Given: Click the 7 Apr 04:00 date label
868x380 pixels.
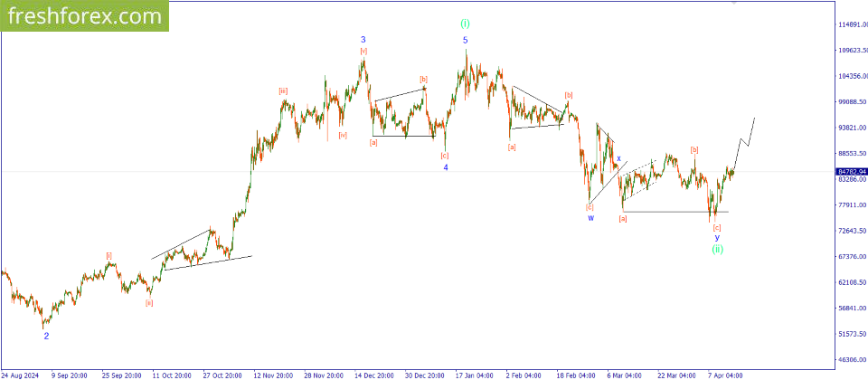Looking at the screenshot, I should (x=723, y=374).
